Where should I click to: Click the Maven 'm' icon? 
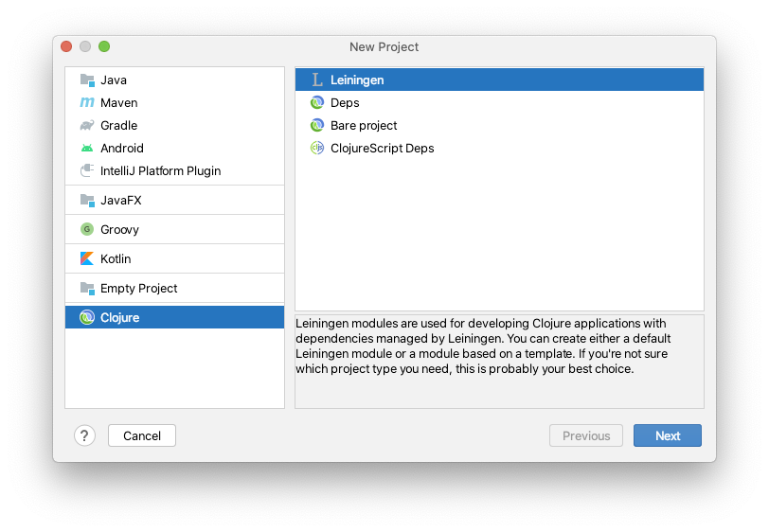coord(87,102)
